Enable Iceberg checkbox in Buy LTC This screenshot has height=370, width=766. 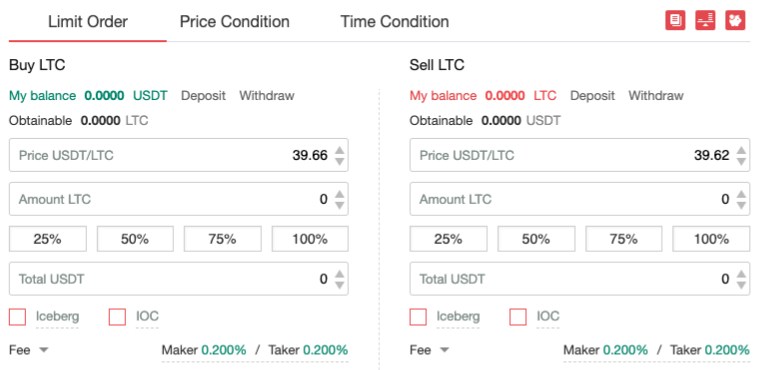point(18,317)
